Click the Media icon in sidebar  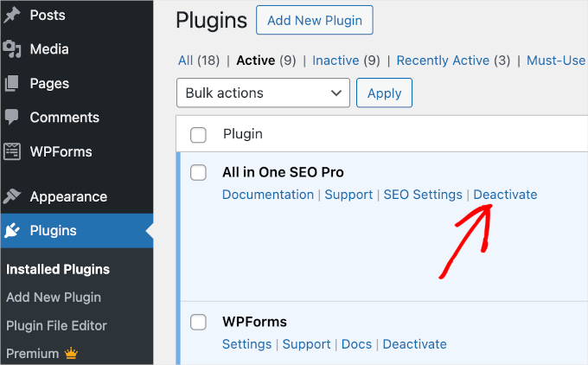(12, 49)
